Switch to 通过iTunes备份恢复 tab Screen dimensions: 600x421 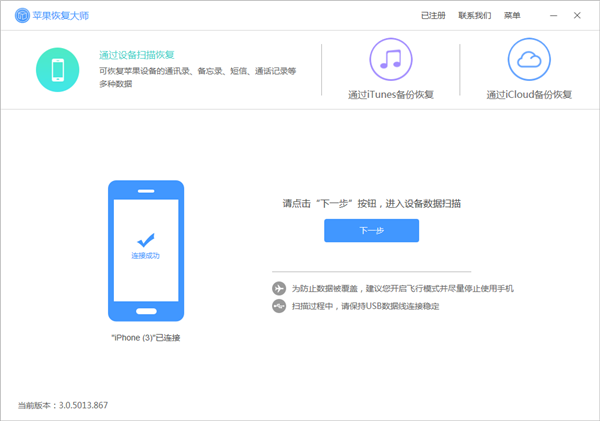(x=391, y=95)
